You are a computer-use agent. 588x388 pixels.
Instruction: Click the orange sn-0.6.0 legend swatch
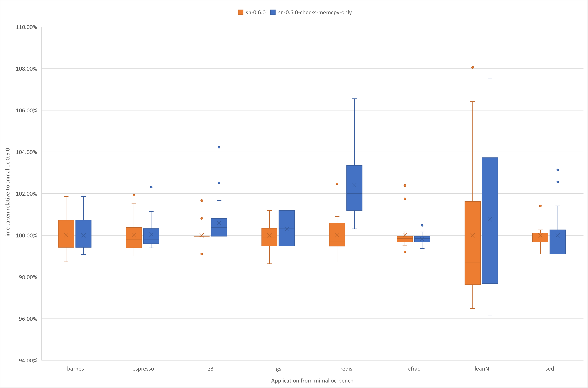pyautogui.click(x=241, y=12)
